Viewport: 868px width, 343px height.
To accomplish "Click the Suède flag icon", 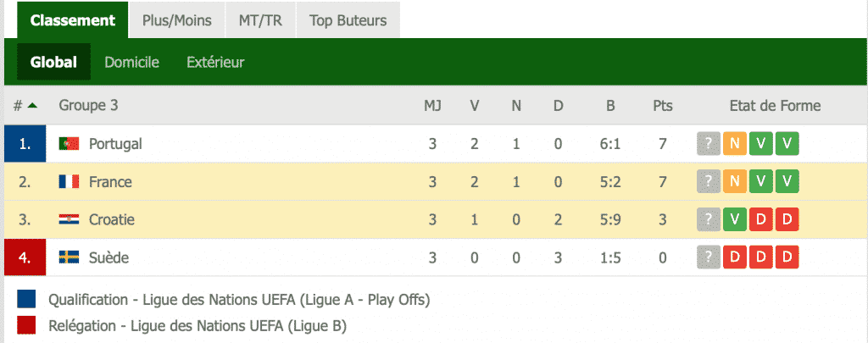I will tap(70, 257).
